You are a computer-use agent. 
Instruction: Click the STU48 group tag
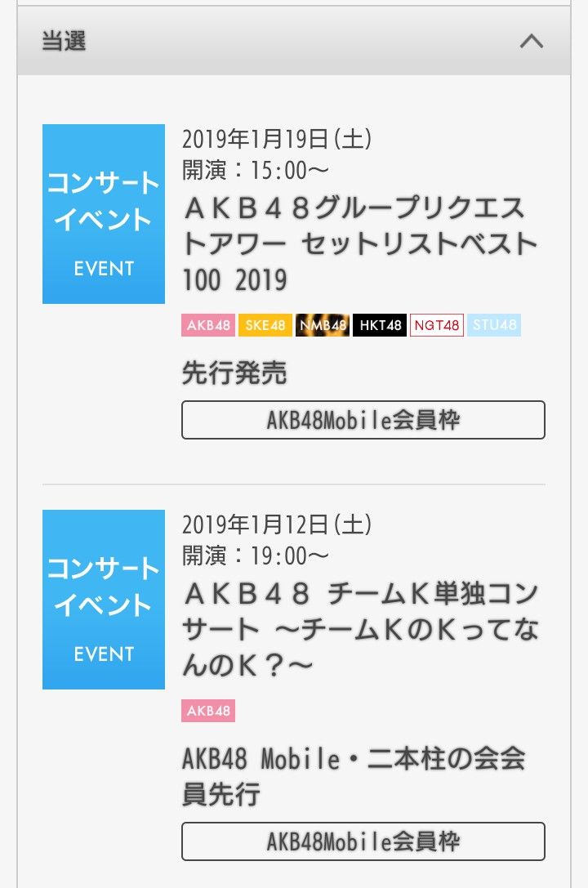point(494,325)
